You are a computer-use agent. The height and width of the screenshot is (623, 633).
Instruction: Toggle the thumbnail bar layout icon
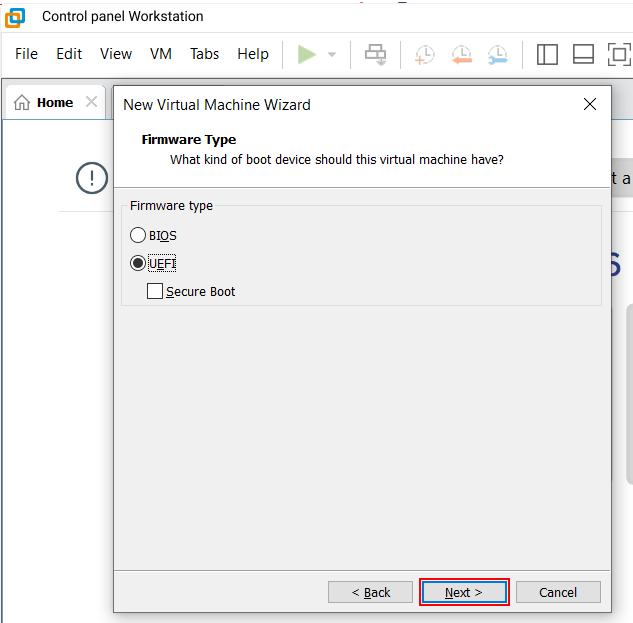[x=583, y=54]
